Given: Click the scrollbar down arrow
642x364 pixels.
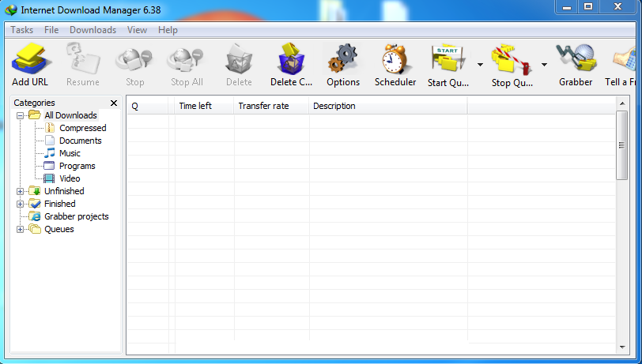Looking at the screenshot, I should click(622, 347).
